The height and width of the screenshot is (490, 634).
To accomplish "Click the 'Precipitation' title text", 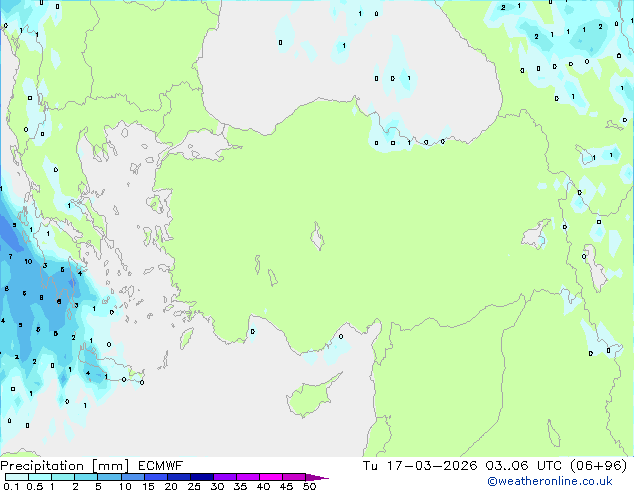I will pos(42,466).
